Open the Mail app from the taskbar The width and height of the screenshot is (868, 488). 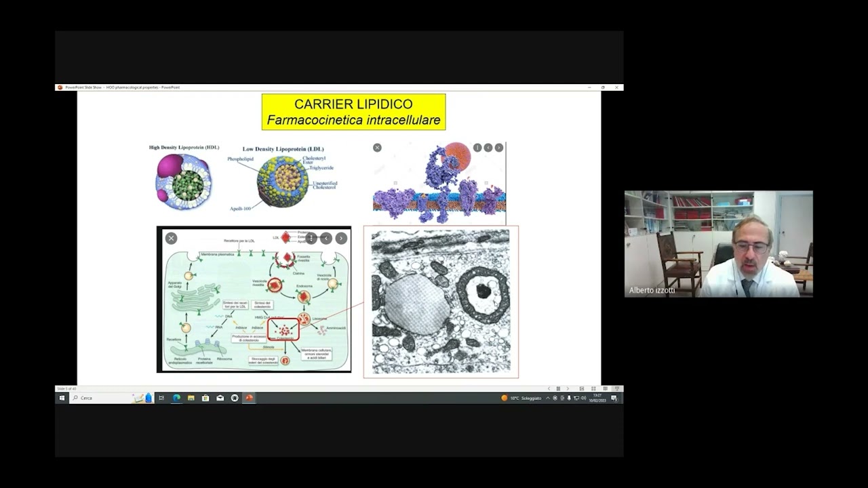(x=220, y=398)
